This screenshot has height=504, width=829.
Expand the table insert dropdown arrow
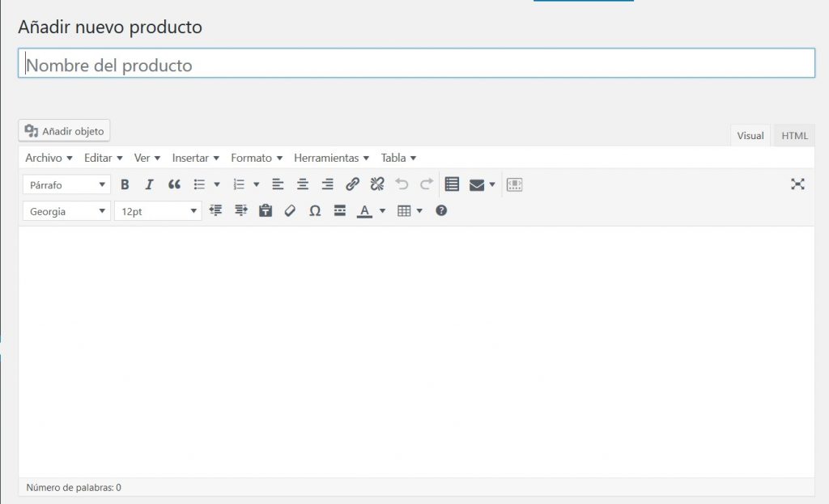point(419,211)
